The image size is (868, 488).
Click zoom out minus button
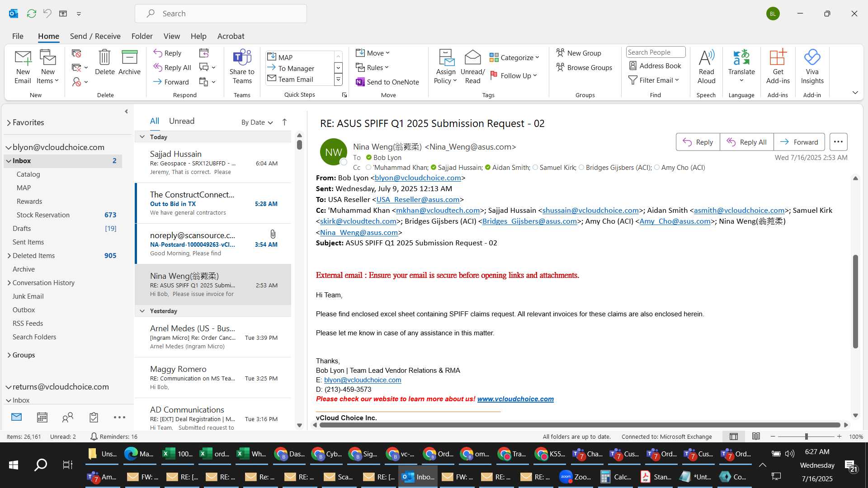773,436
